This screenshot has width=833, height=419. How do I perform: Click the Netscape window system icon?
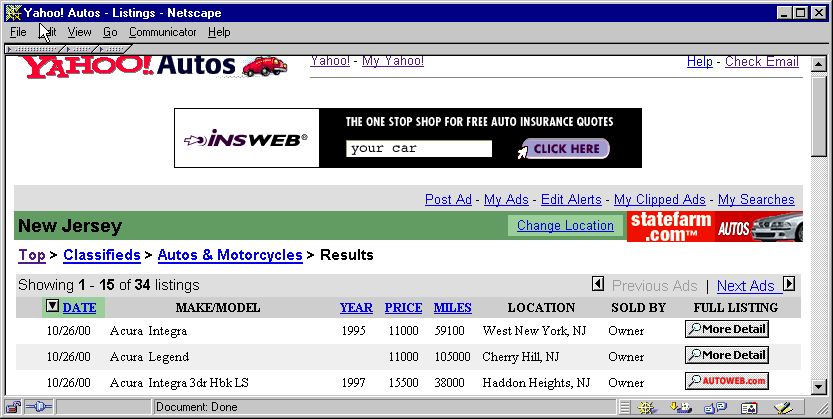tap(13, 12)
